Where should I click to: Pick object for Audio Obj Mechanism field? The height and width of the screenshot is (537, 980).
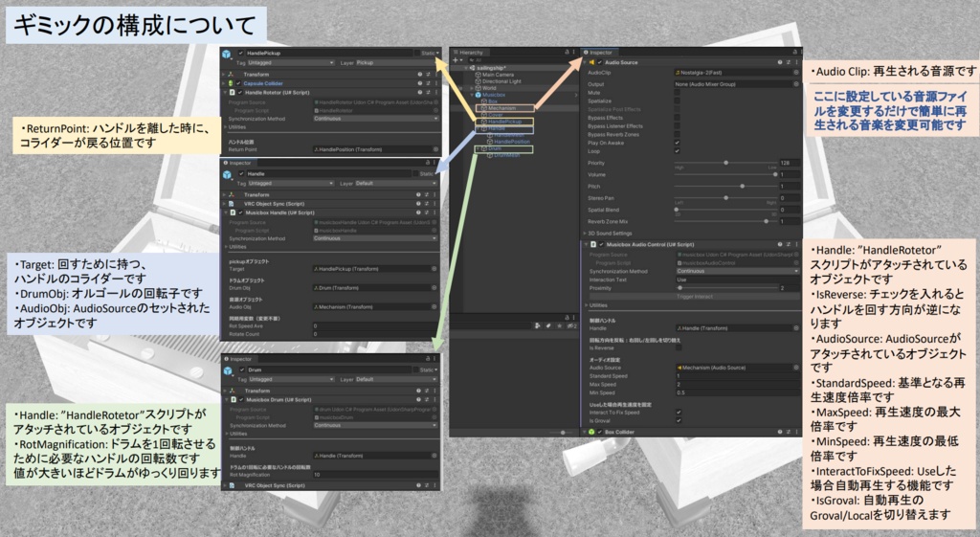[x=434, y=307]
